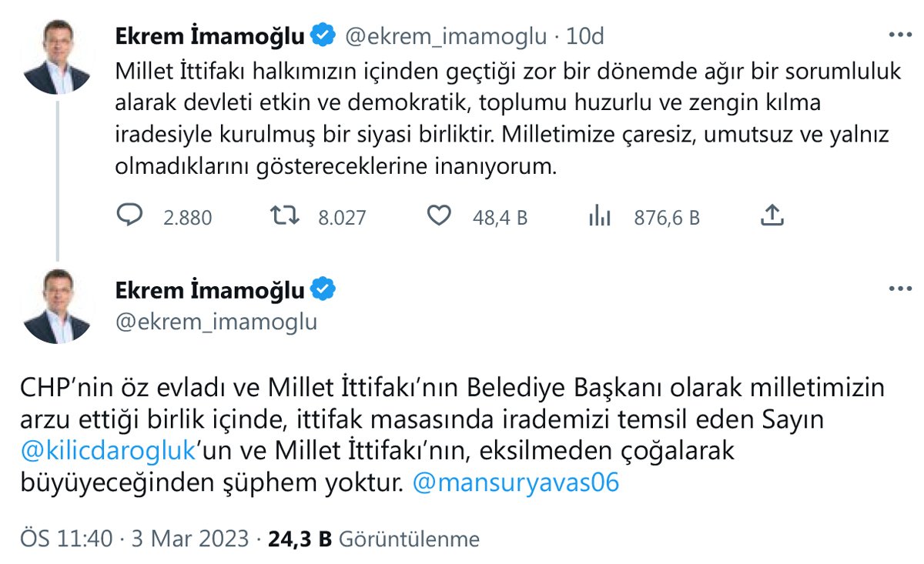This screenshot has height=564, width=924.
Task: Click verified badge on first tweet's author
Action: click(323, 35)
